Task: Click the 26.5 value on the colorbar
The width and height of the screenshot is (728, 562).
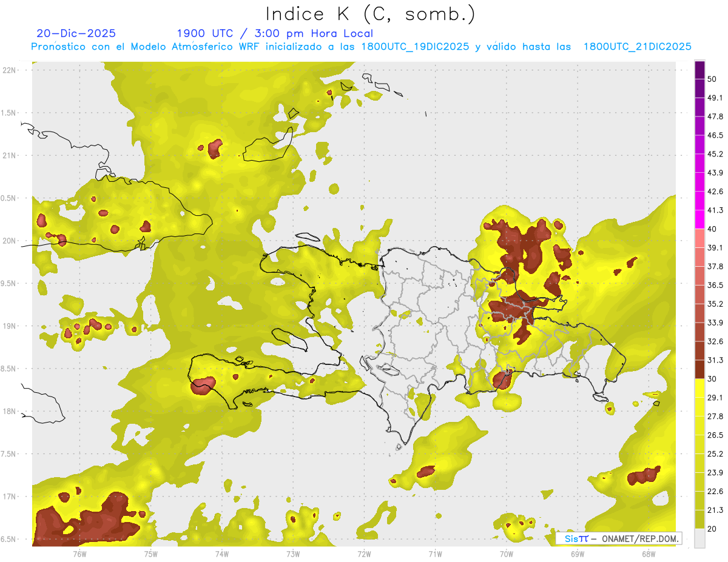Action: coord(715,435)
